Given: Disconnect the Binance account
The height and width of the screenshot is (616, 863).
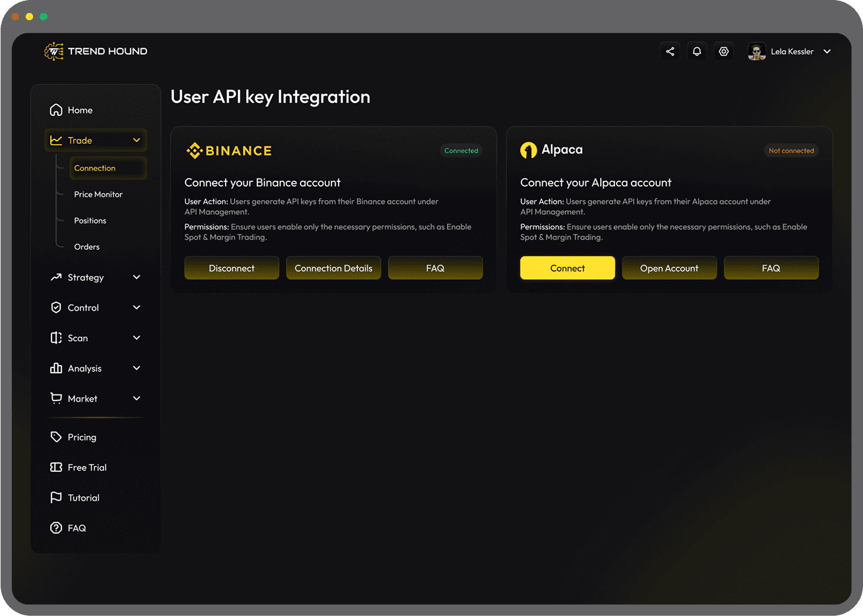Looking at the screenshot, I should click(232, 268).
